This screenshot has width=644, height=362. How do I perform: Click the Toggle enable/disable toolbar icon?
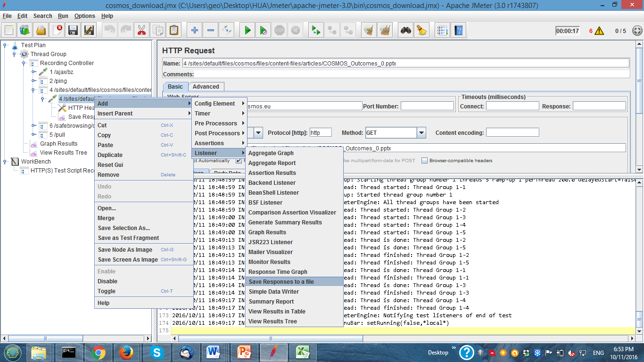click(226, 31)
